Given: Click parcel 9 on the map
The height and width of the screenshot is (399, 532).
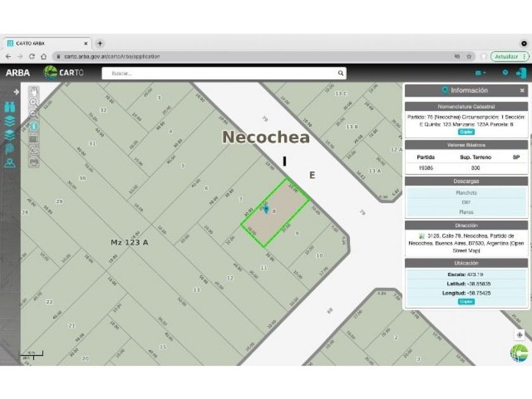Looking at the screenshot, I should click(297, 234).
